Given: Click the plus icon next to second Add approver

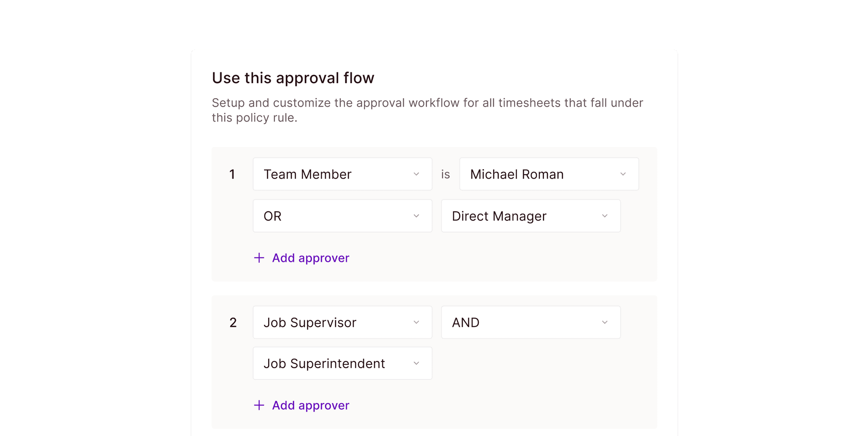Looking at the screenshot, I should pos(259,405).
